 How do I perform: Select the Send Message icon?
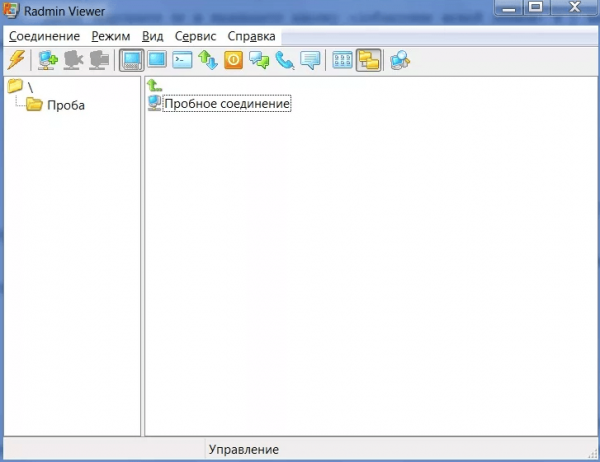coord(310,60)
